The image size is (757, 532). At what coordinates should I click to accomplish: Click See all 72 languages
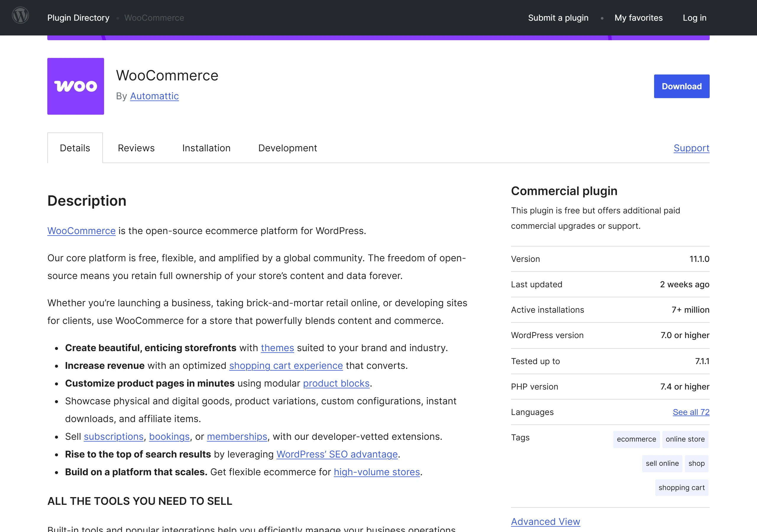[691, 412]
